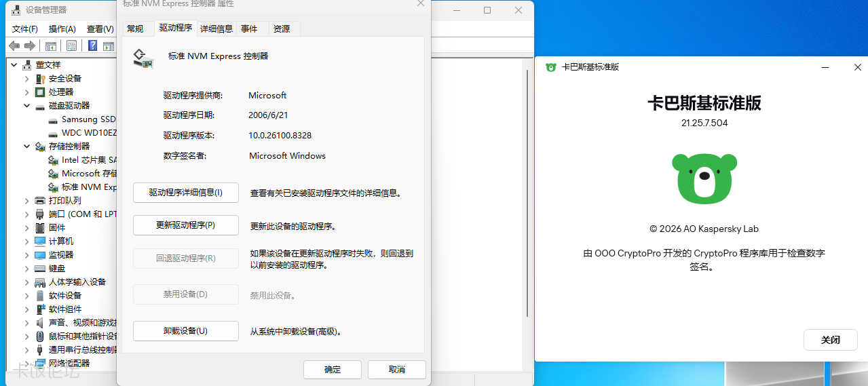
Task: Select the 打印队列 printer icon
Action: (40, 200)
